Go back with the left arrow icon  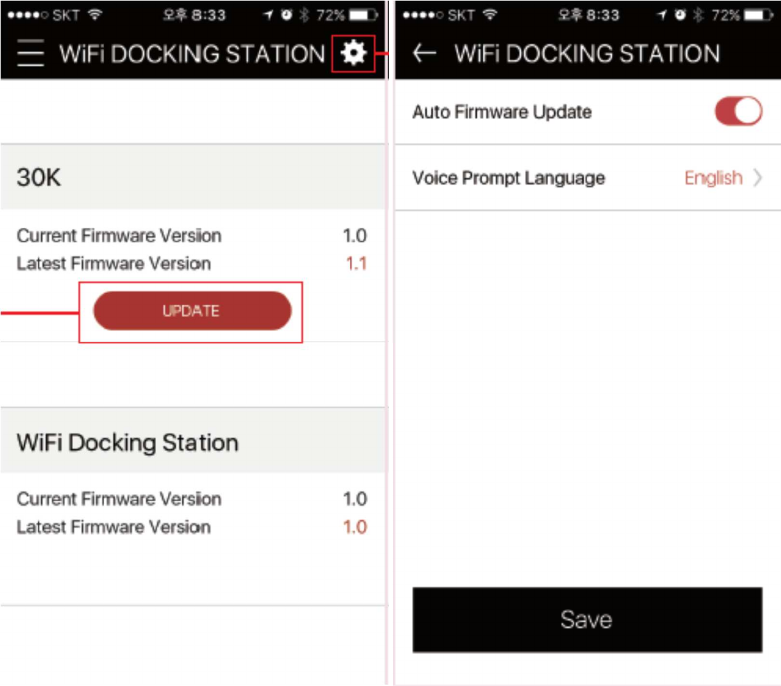(424, 53)
